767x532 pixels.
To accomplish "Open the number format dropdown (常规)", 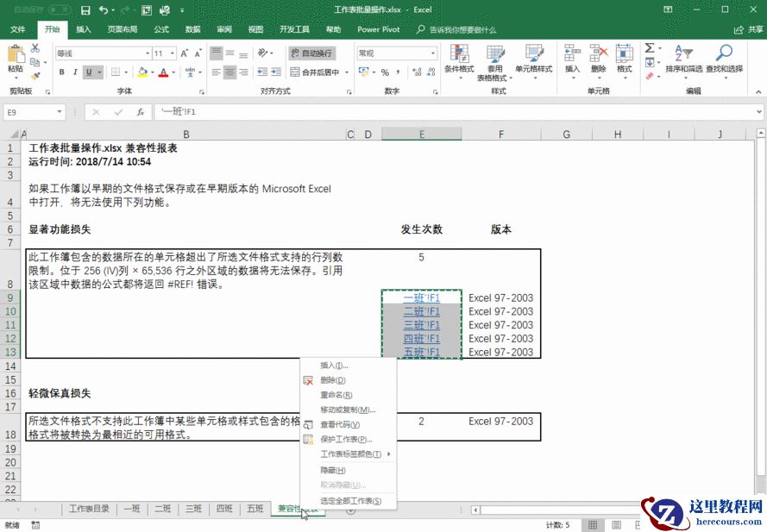I will tap(433, 53).
